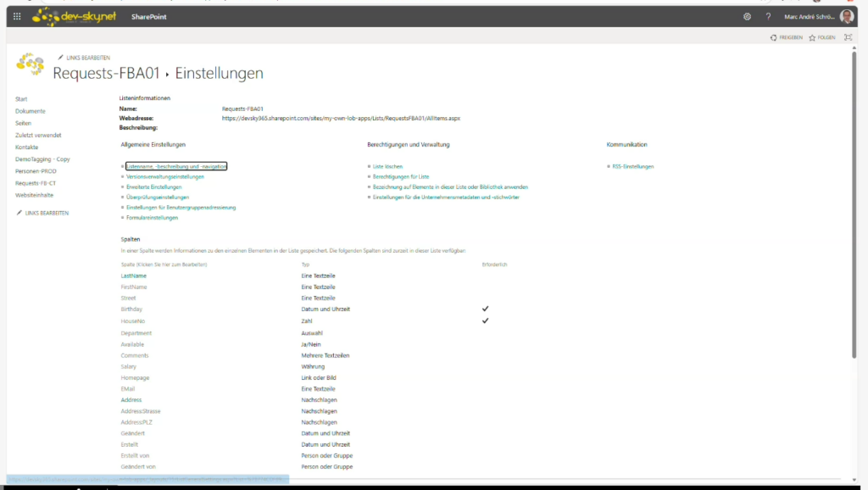The width and height of the screenshot is (868, 490).
Task: Click the scrollbar down arrow
Action: [854, 480]
